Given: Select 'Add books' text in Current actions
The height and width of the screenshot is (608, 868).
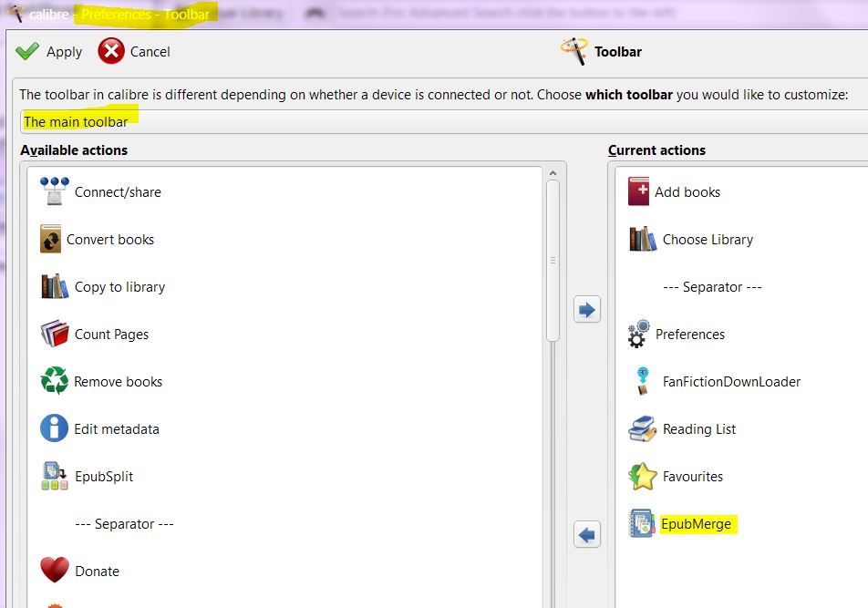Looking at the screenshot, I should [687, 192].
